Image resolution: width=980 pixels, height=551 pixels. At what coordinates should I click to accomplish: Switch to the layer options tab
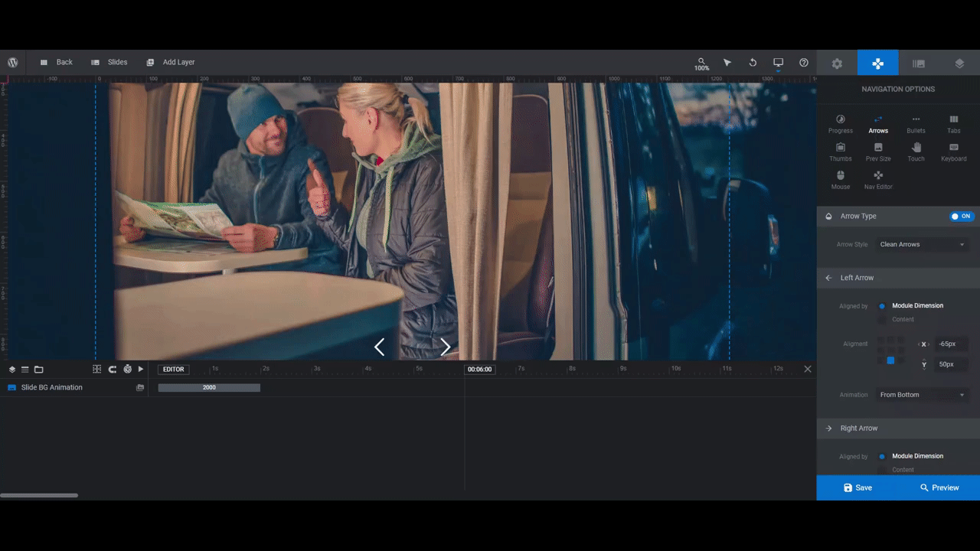pos(959,64)
